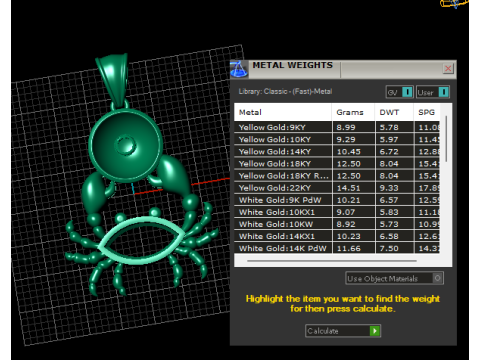Screen dimensions: 480x360
Task: Click the vertical scrollbar of metal list
Action: coord(446,139)
